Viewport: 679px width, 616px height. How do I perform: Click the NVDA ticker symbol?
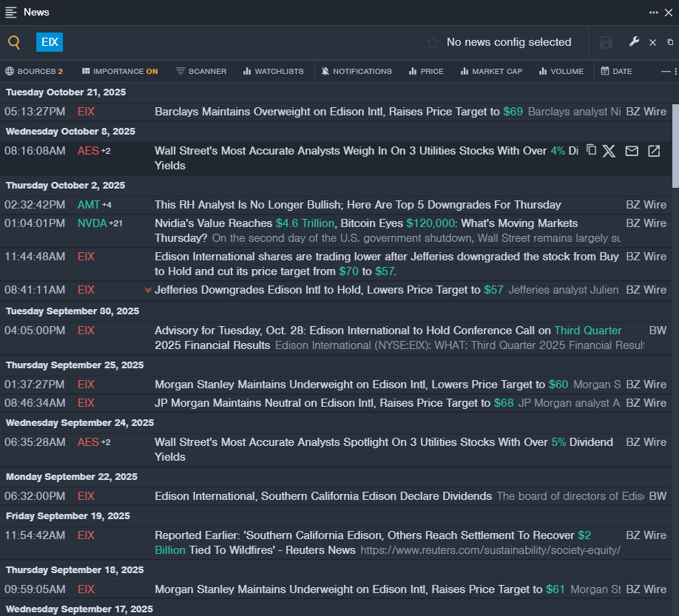point(92,223)
